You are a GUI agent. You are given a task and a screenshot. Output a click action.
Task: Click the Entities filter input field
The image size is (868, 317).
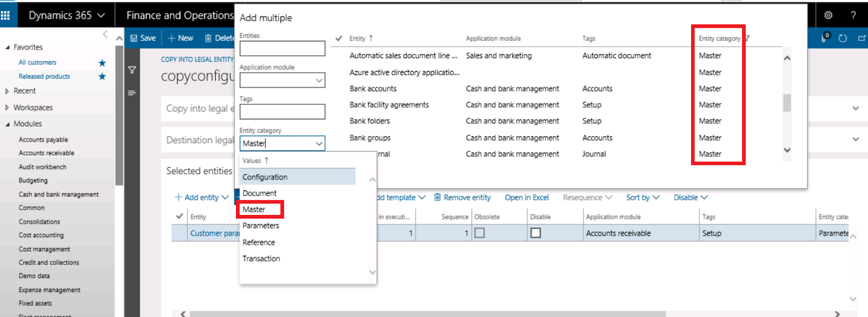[282, 48]
